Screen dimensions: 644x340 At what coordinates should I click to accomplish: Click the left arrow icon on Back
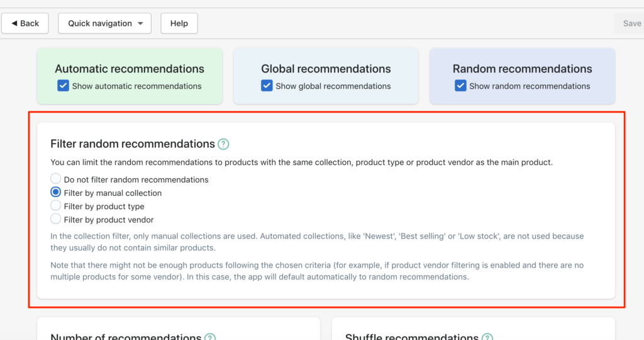[14, 23]
